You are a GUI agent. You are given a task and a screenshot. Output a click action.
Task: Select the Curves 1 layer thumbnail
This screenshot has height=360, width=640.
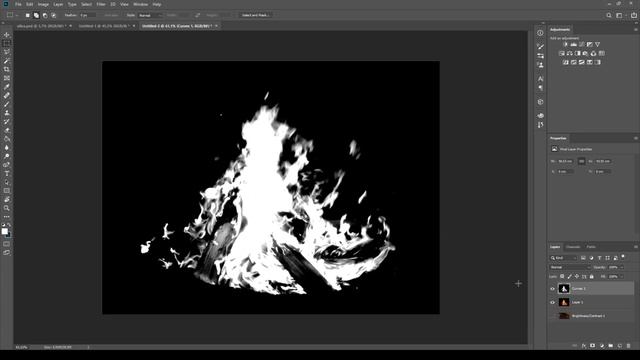[x=564, y=289]
